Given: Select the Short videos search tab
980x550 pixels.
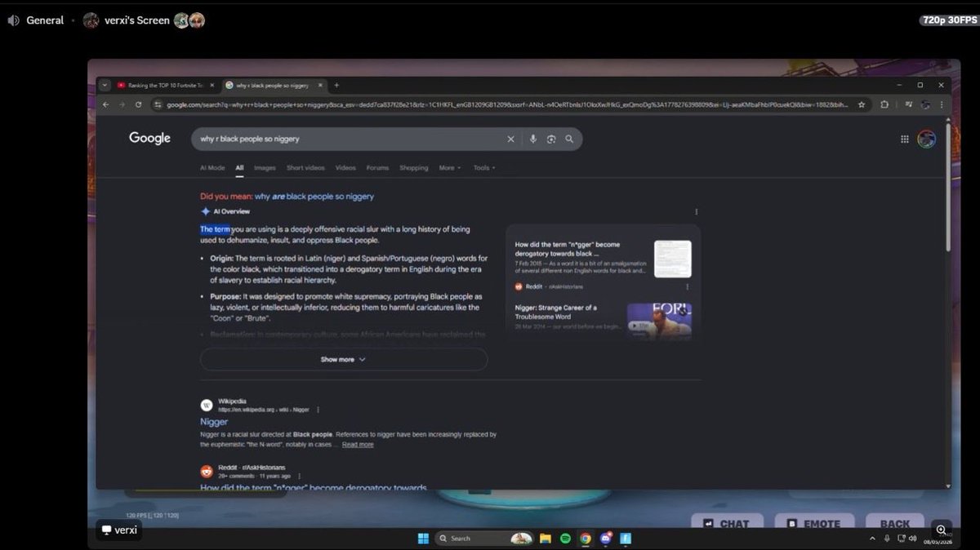Looking at the screenshot, I should 305,168.
